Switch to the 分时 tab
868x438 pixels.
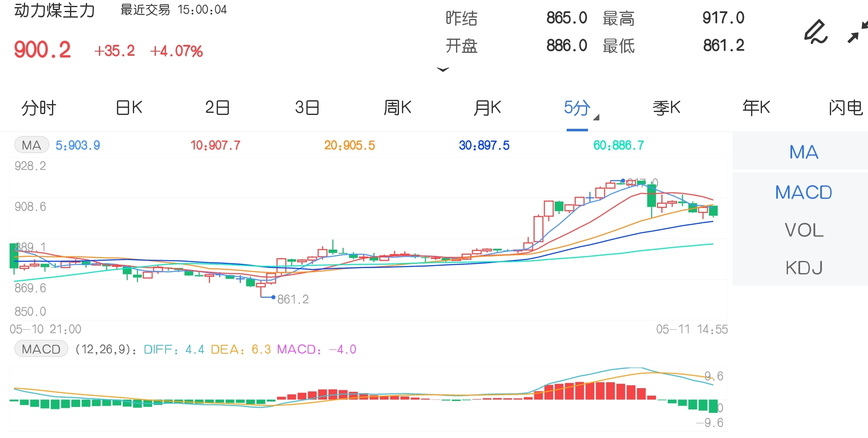tap(39, 108)
